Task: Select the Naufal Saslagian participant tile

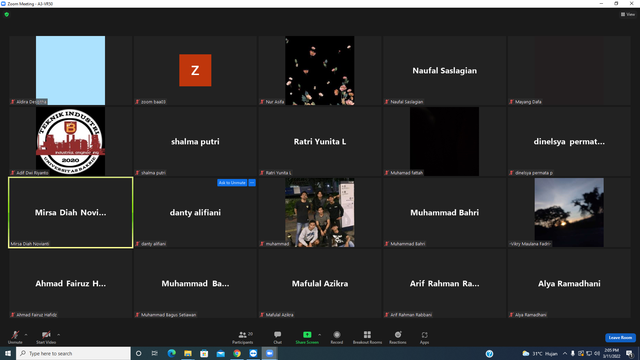Action: click(444, 70)
